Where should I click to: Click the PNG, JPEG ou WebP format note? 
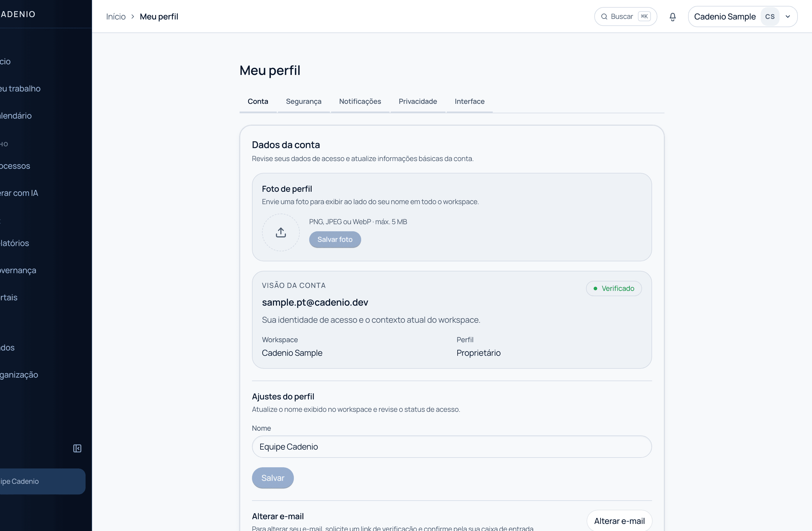click(358, 222)
